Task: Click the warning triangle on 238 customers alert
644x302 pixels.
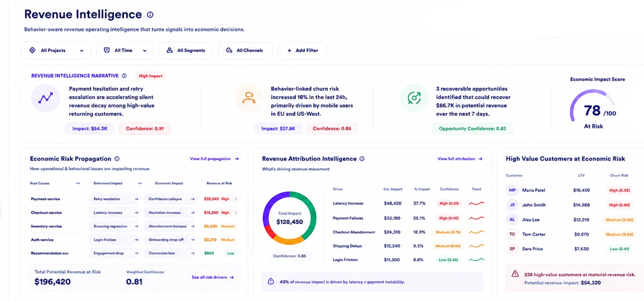Action: 515,274
